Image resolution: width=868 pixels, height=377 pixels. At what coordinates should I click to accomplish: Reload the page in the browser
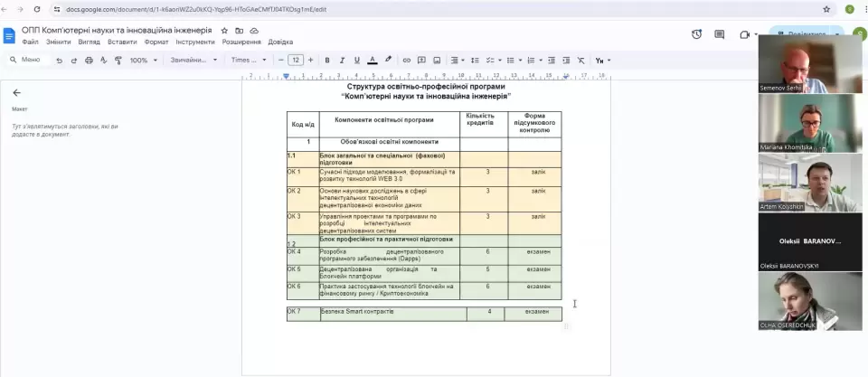(37, 9)
